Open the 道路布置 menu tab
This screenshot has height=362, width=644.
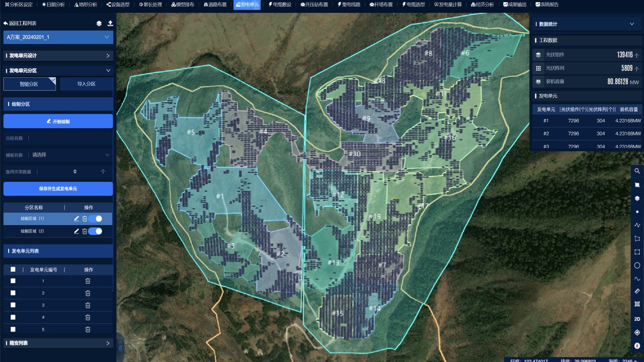pyautogui.click(x=215, y=4)
